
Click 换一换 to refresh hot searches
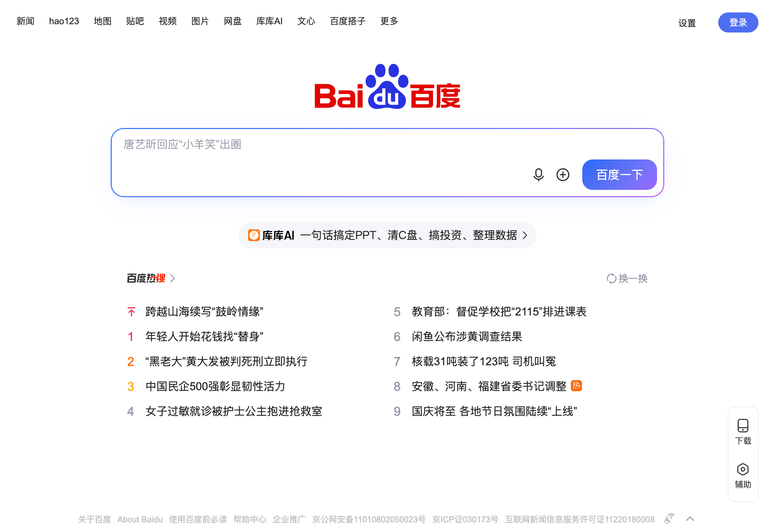pos(633,278)
